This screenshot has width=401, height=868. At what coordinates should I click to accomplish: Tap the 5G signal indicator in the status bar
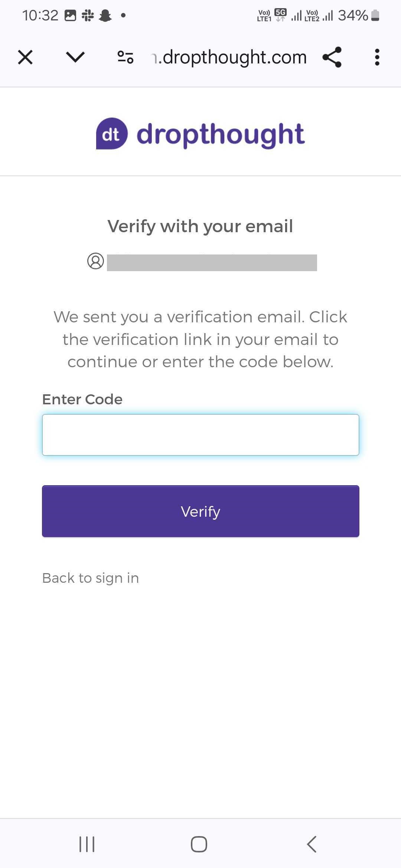pyautogui.click(x=280, y=14)
